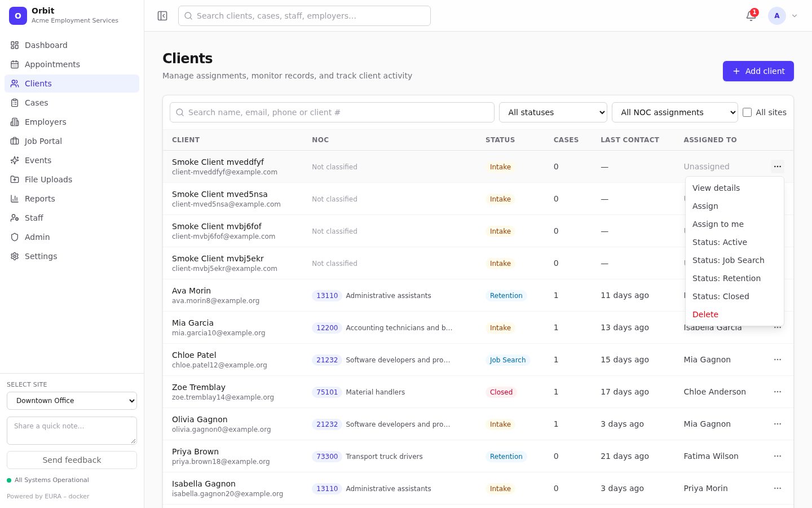Go to Dashboard in sidebar

pyautogui.click(x=72, y=45)
